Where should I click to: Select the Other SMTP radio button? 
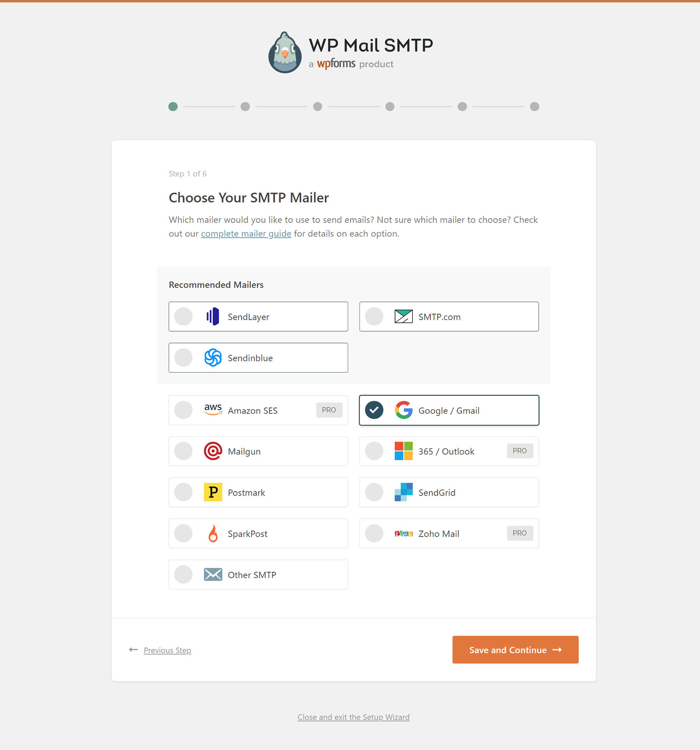click(x=184, y=574)
